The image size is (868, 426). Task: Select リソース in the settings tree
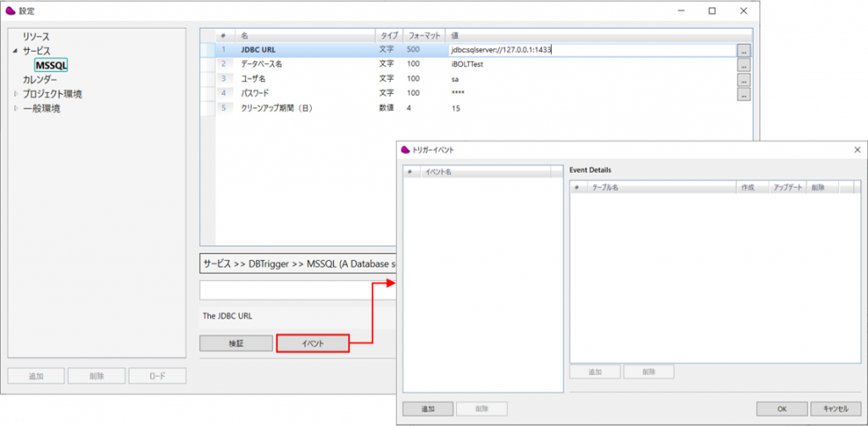[x=36, y=37]
